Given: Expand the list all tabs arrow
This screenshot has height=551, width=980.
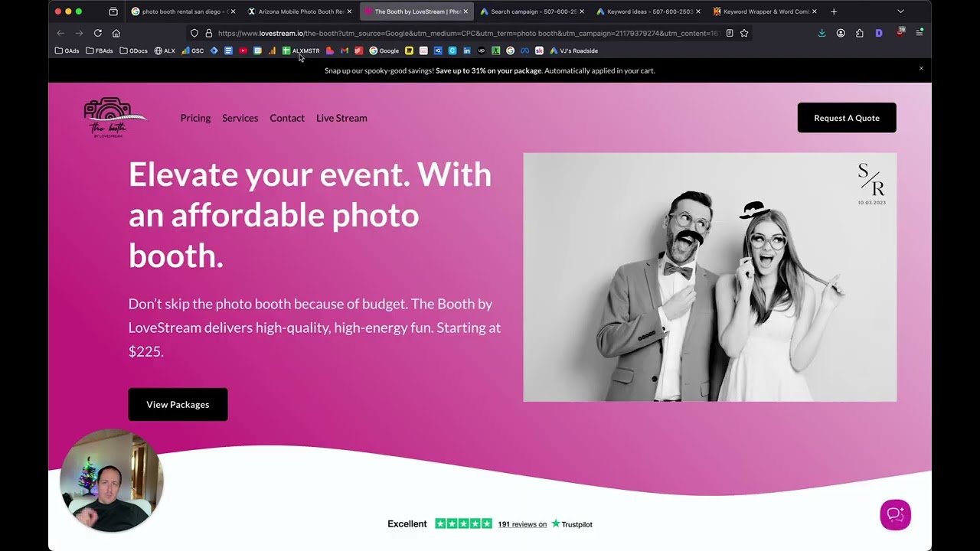Looking at the screenshot, I should (900, 11).
